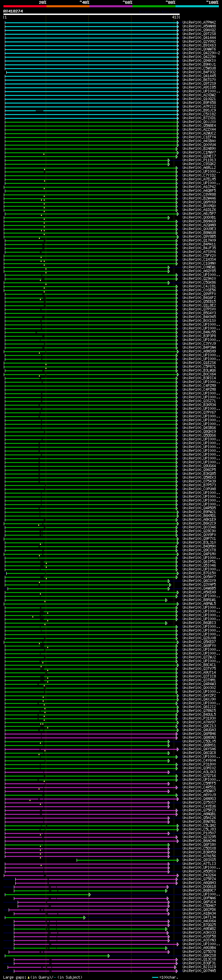Select the UniRef100_Q4T134 label

199,917
